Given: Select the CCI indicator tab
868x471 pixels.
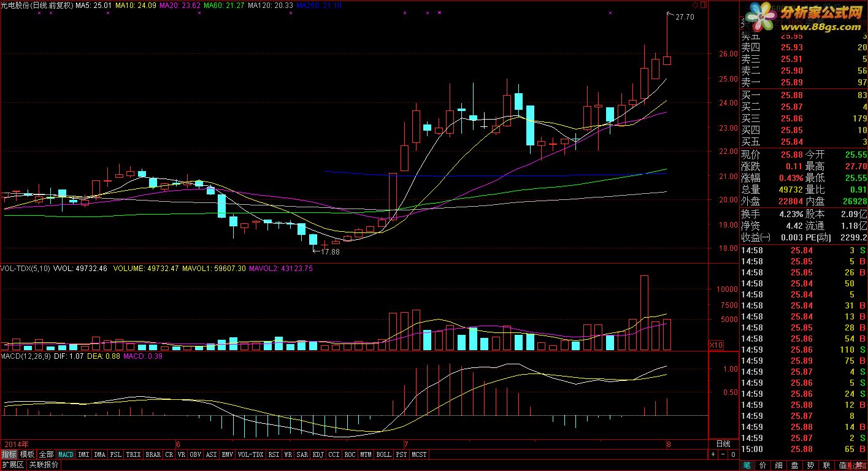Looking at the screenshot, I should click(x=334, y=454).
